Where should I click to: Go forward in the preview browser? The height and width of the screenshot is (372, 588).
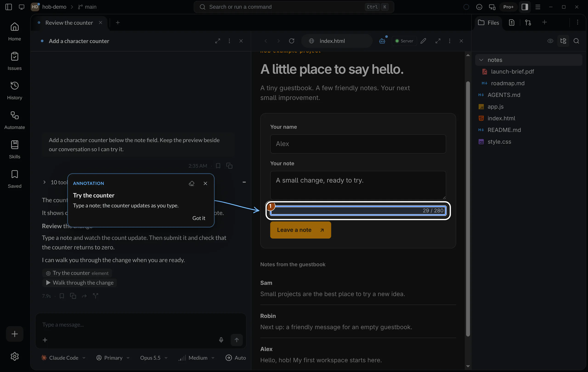point(278,41)
